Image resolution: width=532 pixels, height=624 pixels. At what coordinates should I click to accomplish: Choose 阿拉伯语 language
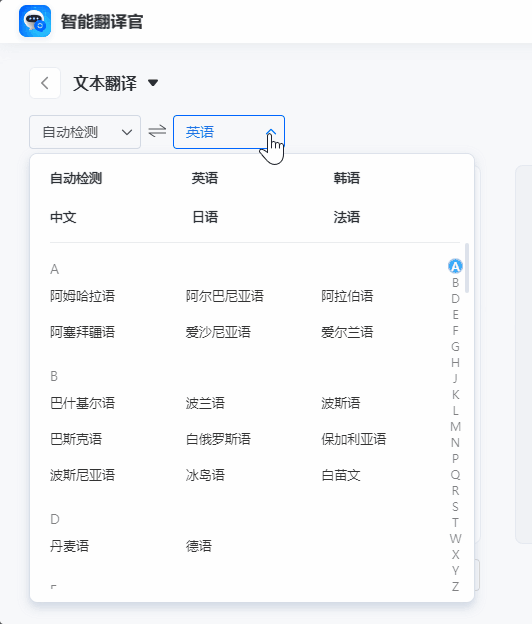(347, 296)
